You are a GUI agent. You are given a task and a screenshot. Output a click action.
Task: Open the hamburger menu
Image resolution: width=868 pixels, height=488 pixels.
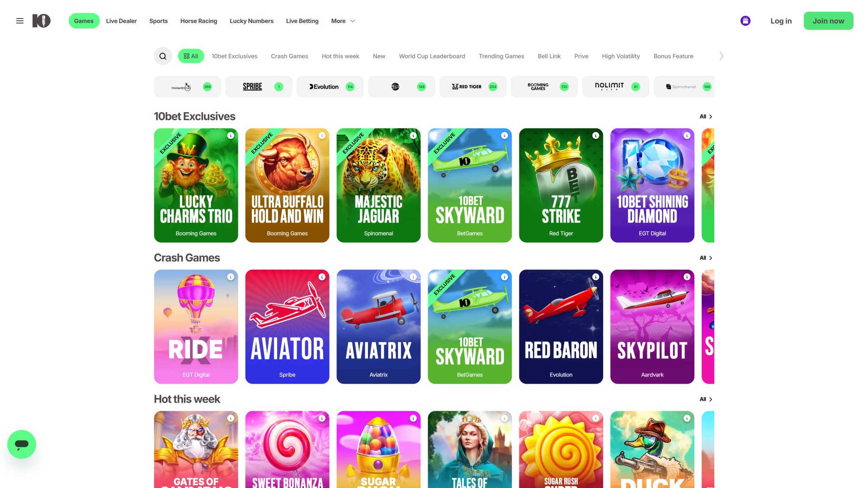click(x=19, y=21)
